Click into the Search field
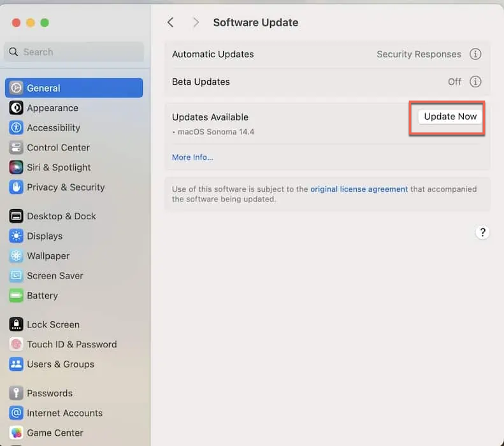Viewport: 504px width, 446px height. [74, 52]
